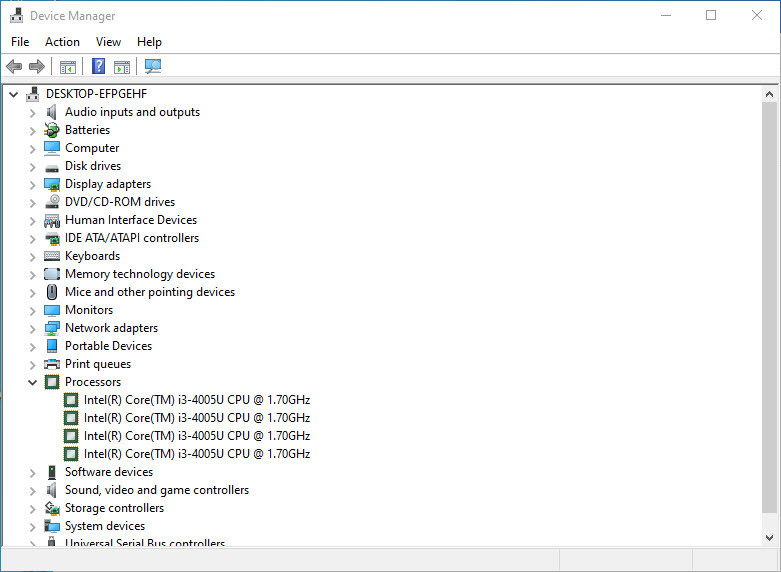The height and width of the screenshot is (572, 781).
Task: Expand the Sound, video and game controllers arrow
Action: click(32, 490)
